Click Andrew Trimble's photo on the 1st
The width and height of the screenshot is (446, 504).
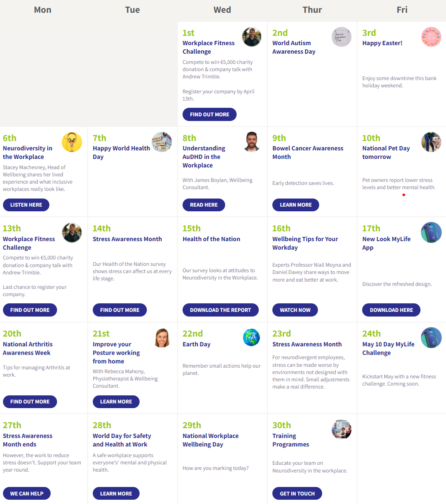click(x=252, y=37)
